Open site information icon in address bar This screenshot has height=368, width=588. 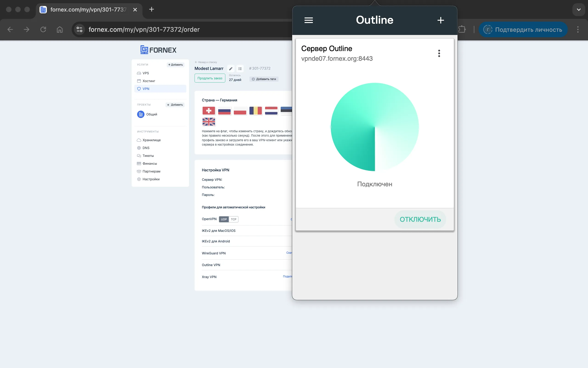coord(79,29)
